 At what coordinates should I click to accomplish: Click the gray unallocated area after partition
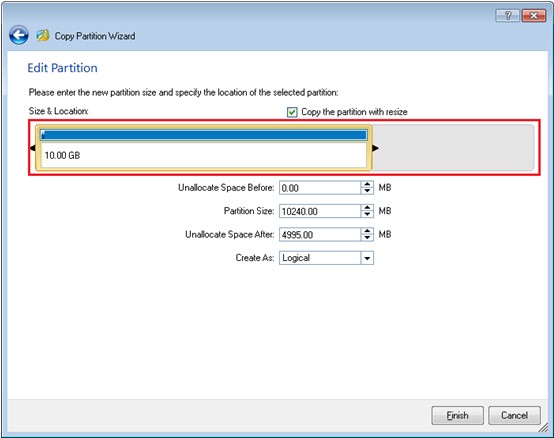pyautogui.click(x=453, y=148)
